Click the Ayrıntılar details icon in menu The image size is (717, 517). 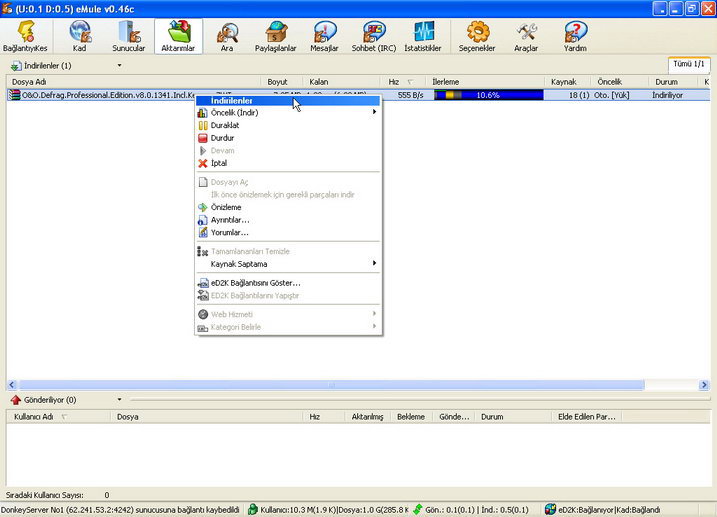[203, 220]
